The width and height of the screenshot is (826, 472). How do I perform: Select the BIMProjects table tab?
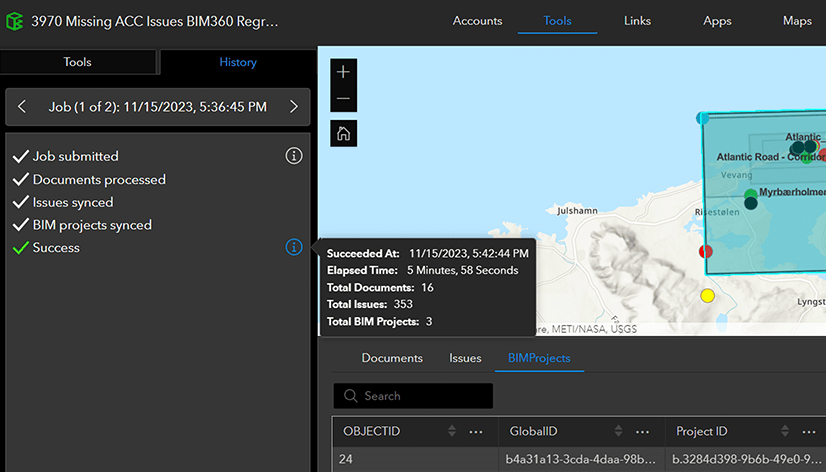pos(539,358)
